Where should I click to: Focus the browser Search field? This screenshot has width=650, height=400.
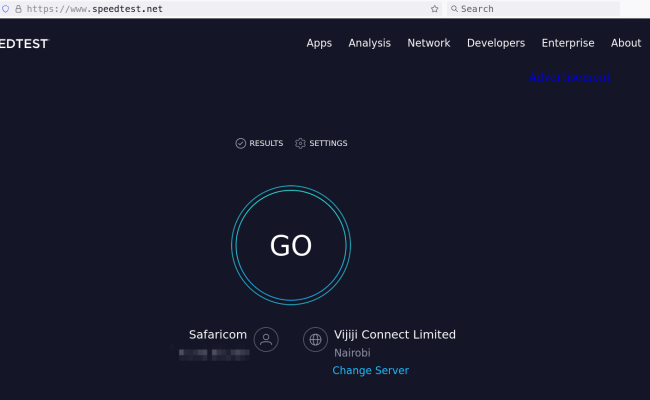click(x=533, y=9)
